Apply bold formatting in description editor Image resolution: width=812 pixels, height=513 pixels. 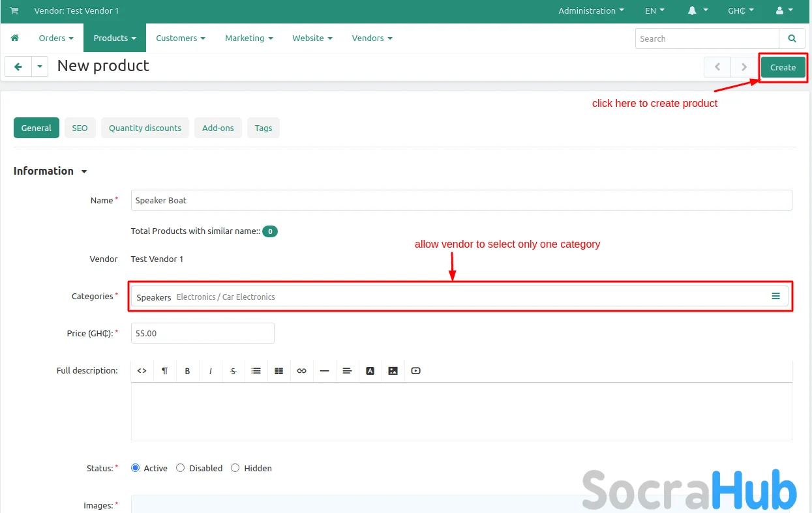(x=187, y=371)
